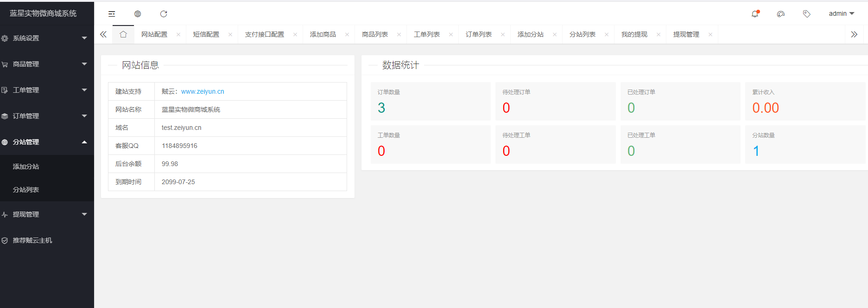Click the refresh icon in the top toolbar

(164, 14)
